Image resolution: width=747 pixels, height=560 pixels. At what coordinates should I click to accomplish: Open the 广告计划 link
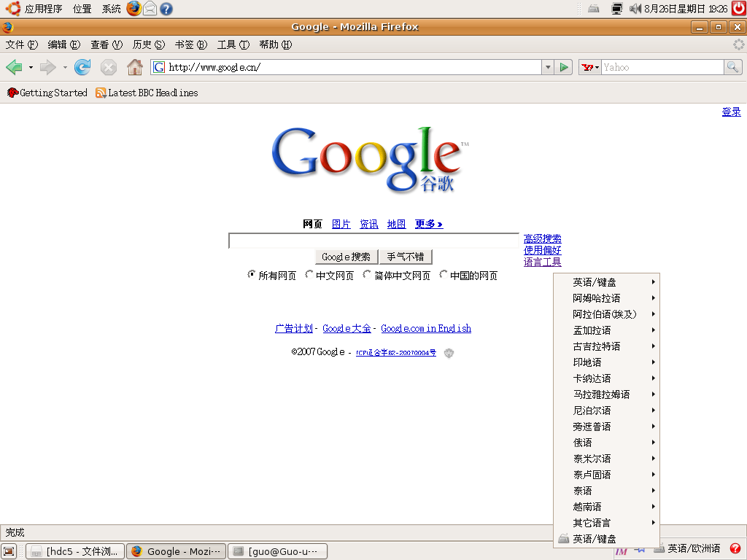(294, 329)
